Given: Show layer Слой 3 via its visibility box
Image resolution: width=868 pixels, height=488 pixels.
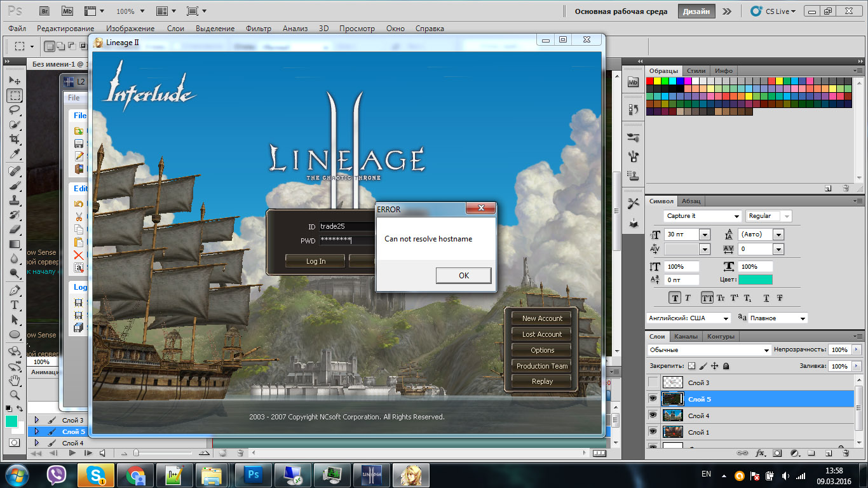Looking at the screenshot, I should (x=653, y=383).
